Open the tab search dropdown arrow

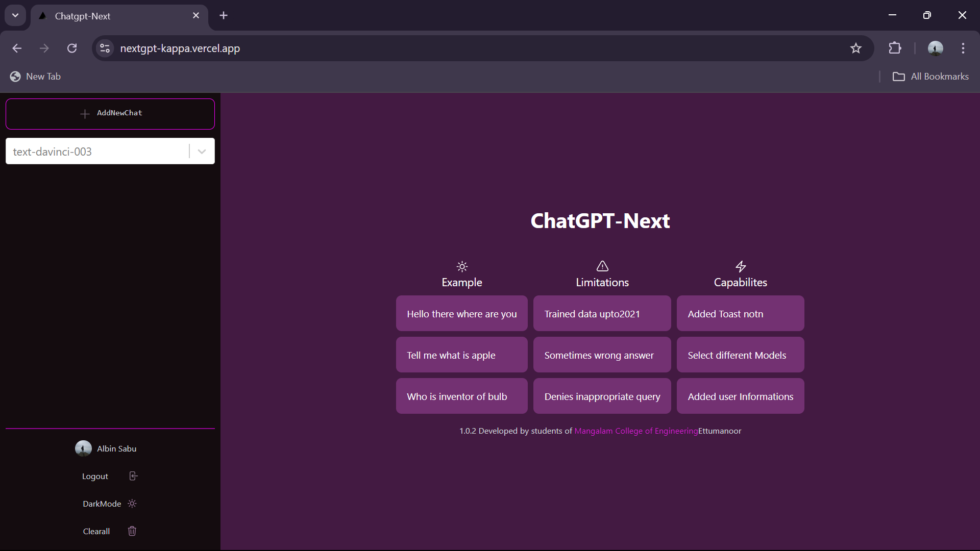(x=15, y=15)
